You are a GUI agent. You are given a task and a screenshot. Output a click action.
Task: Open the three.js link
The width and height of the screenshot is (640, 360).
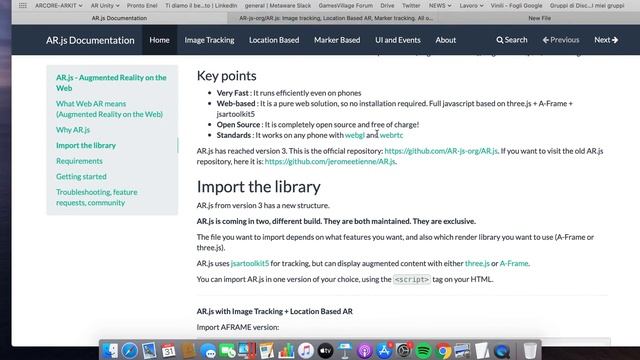[x=477, y=264]
